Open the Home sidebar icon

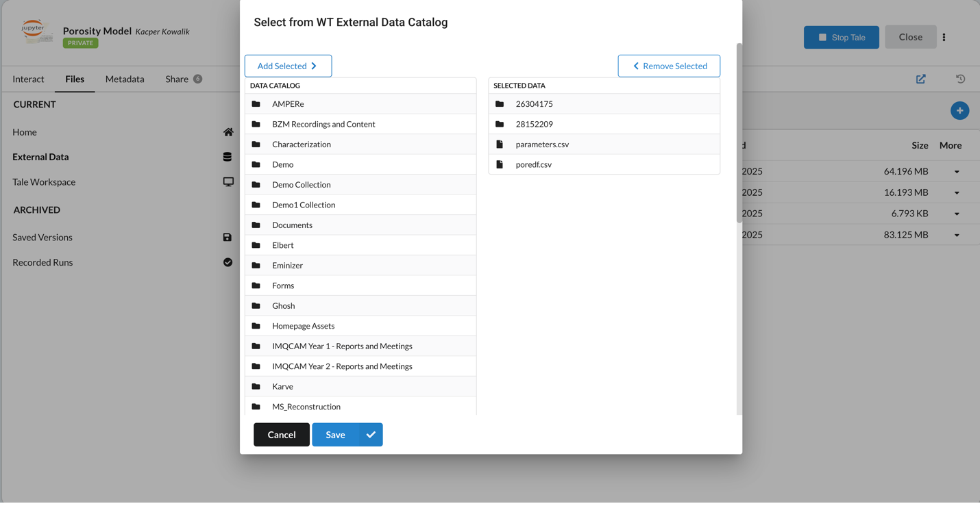click(228, 131)
